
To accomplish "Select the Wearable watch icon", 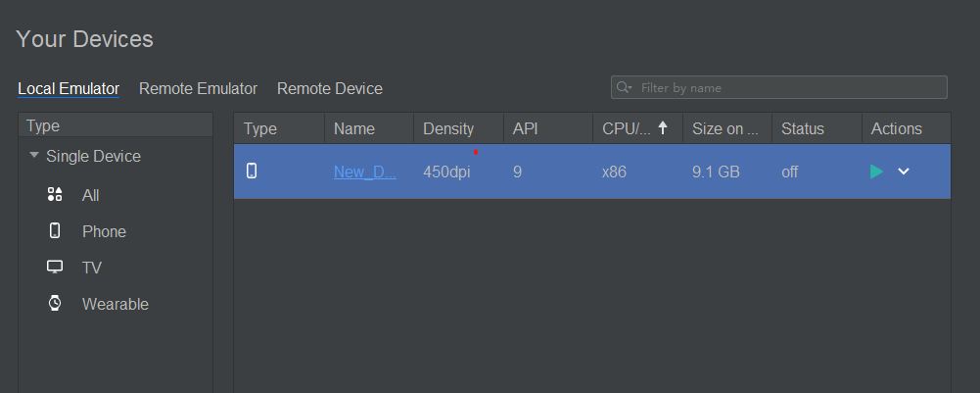I will pos(55,304).
